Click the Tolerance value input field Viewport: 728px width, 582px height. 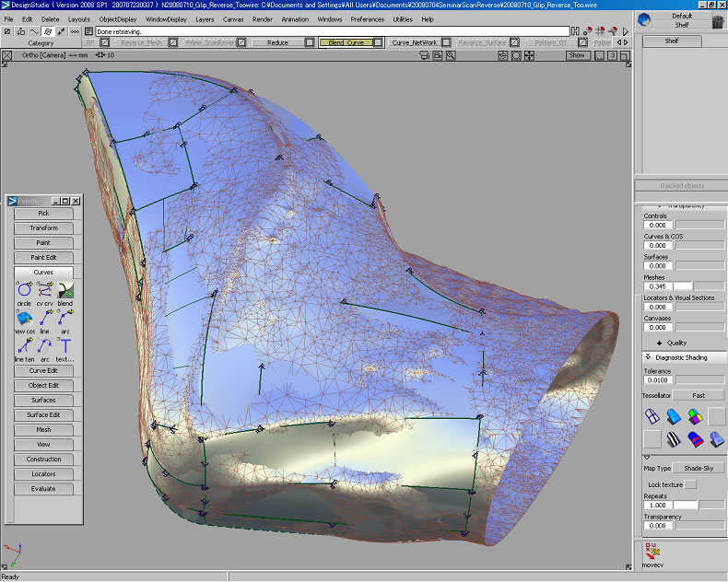(x=657, y=379)
